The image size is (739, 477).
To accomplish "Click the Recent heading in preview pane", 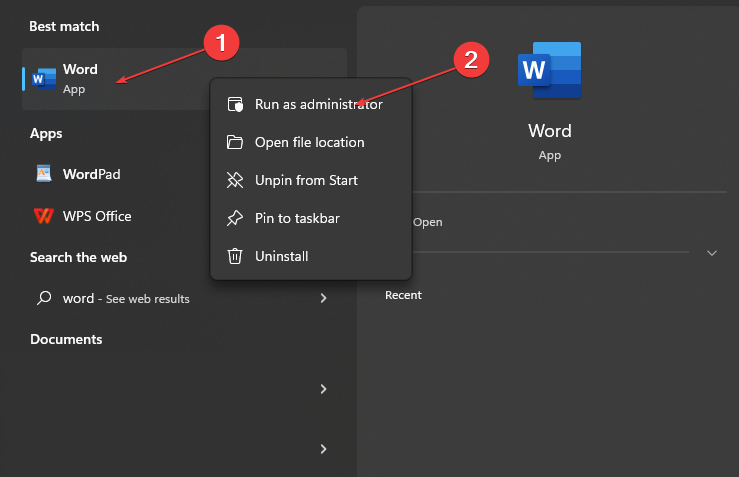I will tap(403, 295).
